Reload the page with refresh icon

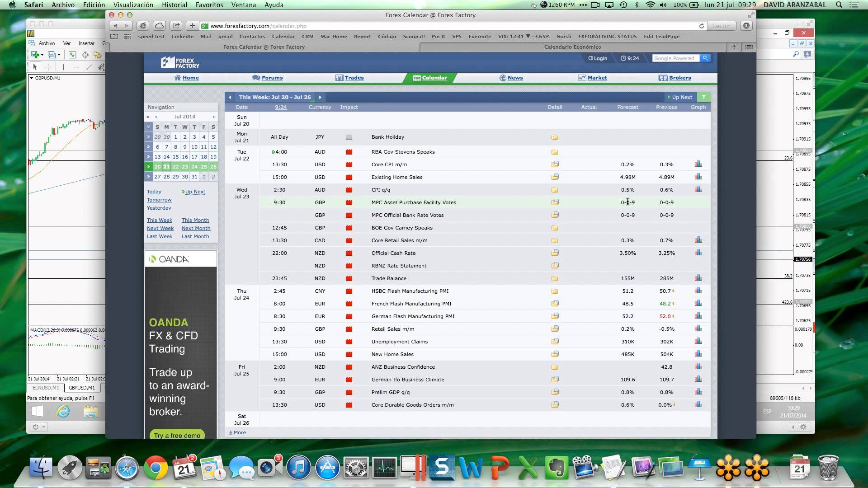(701, 26)
